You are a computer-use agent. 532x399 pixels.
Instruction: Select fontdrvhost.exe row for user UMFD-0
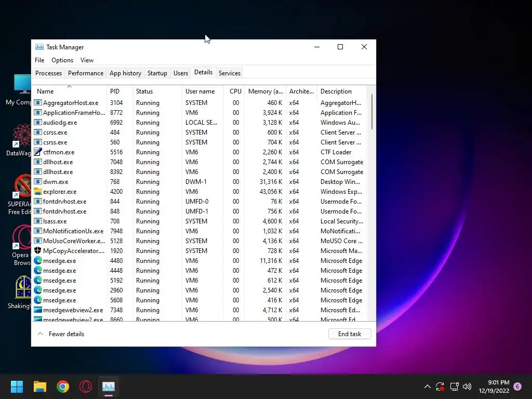tap(200, 201)
